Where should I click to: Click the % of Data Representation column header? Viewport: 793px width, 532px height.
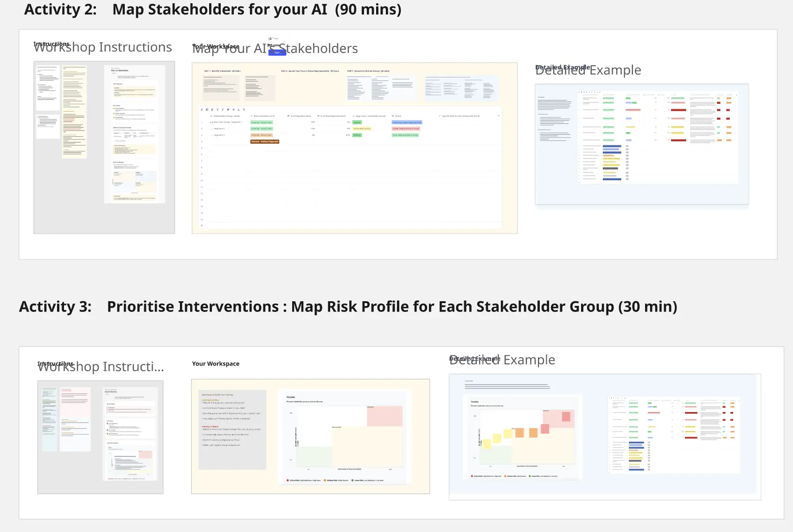coord(331,116)
